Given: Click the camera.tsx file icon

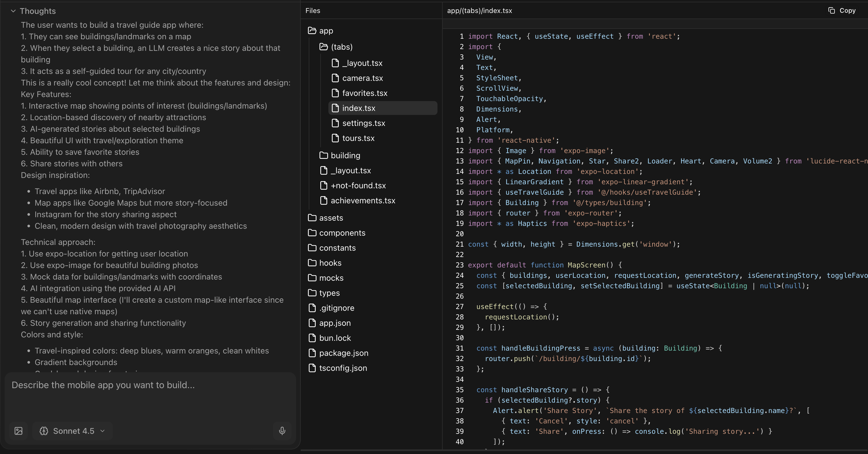Looking at the screenshot, I should point(335,78).
